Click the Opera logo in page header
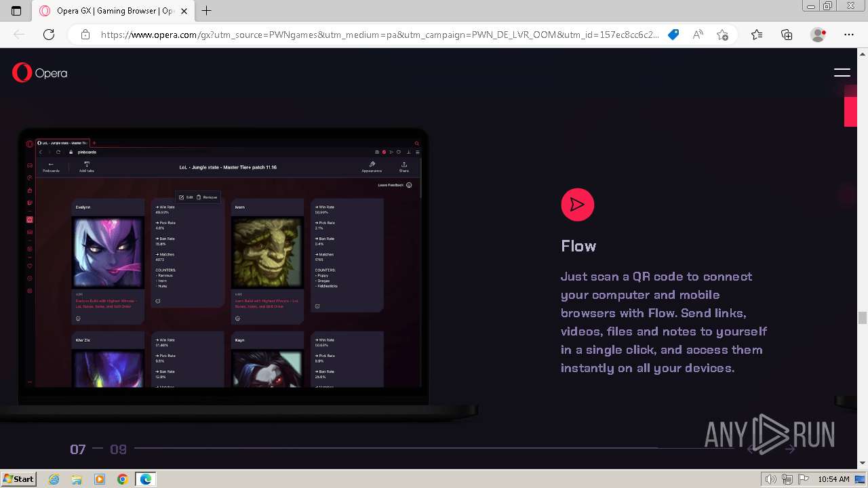Image resolution: width=868 pixels, height=488 pixels. pyautogui.click(x=39, y=73)
